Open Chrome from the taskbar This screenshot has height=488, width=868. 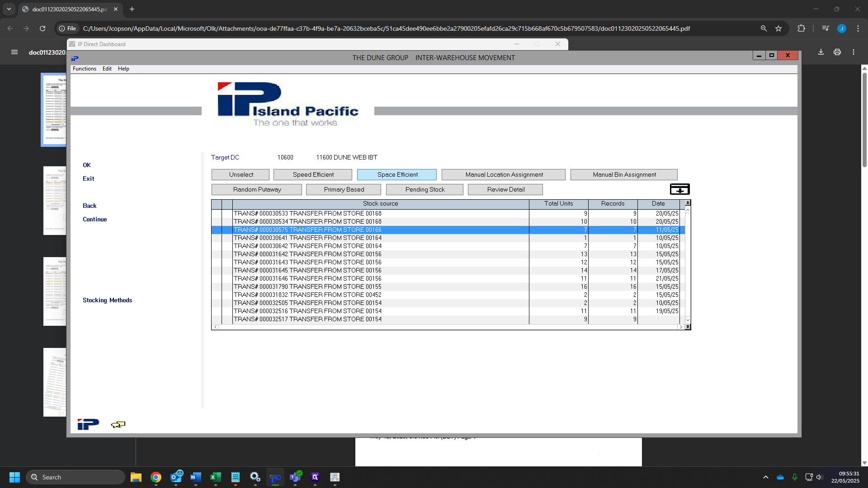click(156, 477)
